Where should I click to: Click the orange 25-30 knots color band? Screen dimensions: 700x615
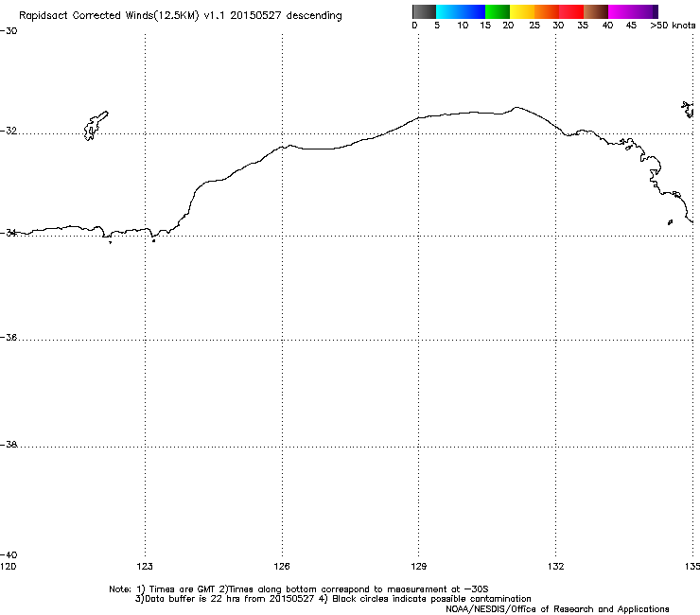547,11
